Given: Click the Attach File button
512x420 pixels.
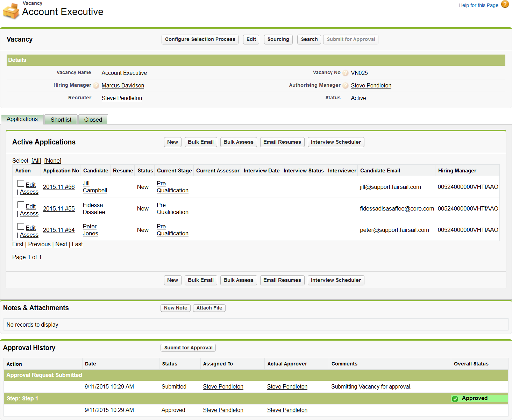Looking at the screenshot, I should pos(209,308).
